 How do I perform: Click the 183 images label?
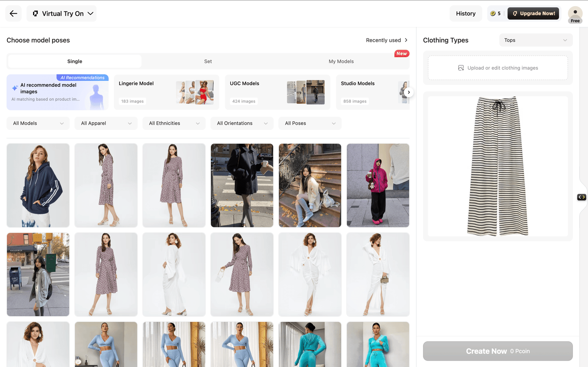pyautogui.click(x=132, y=101)
